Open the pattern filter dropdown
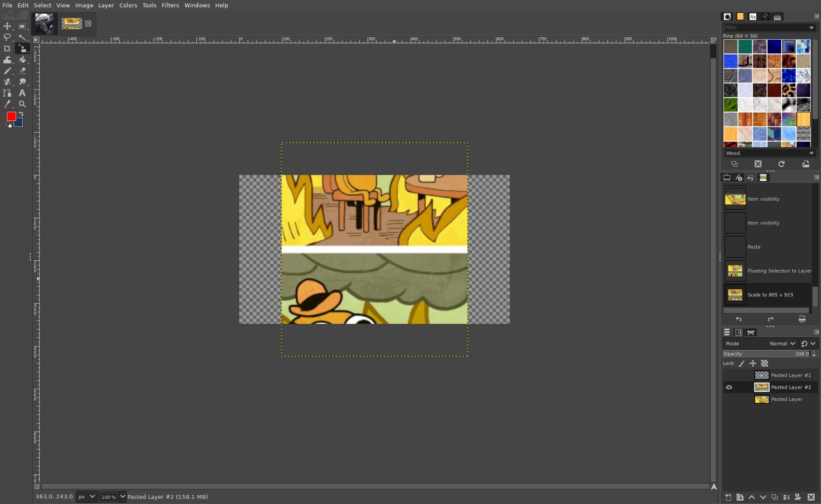The image size is (821, 504). (x=811, y=28)
